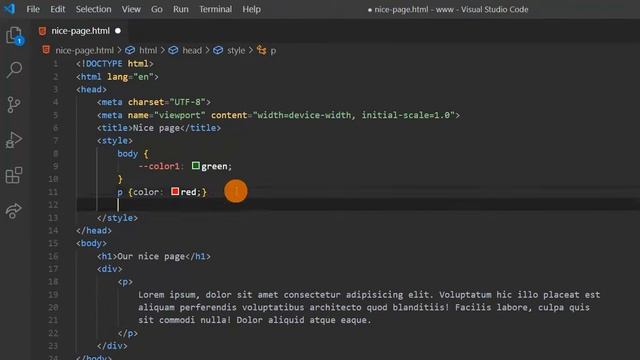Open the Selection menu
Viewport: 640px width, 360px height.
[93, 9]
